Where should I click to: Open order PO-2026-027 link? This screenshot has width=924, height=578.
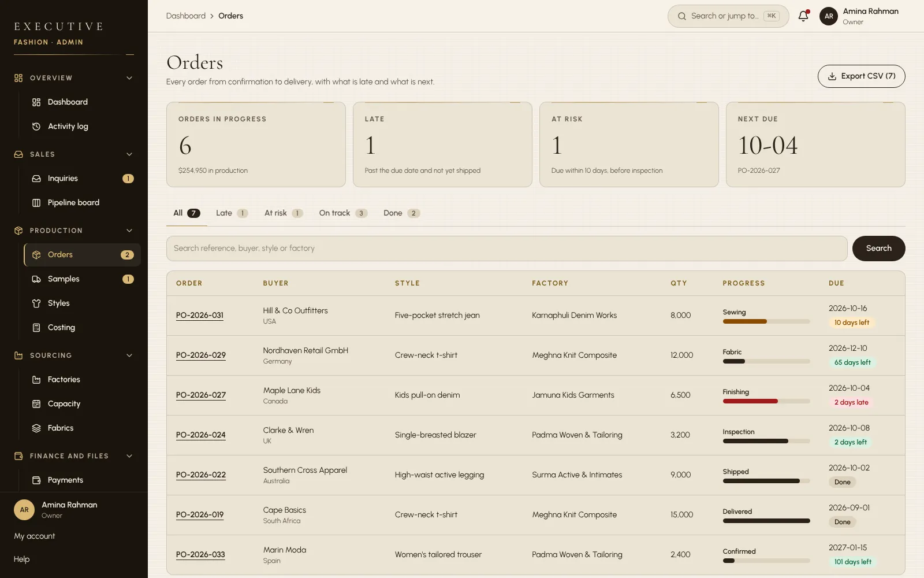pyautogui.click(x=201, y=395)
